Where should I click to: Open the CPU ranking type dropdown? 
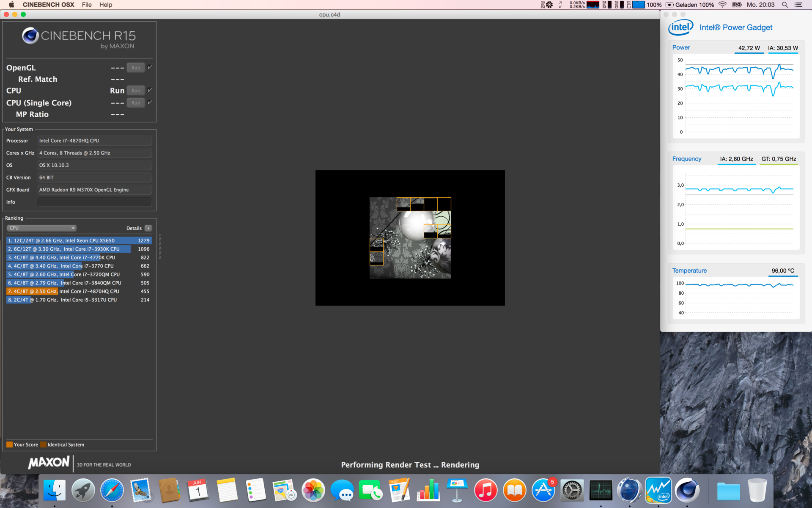[x=41, y=228]
